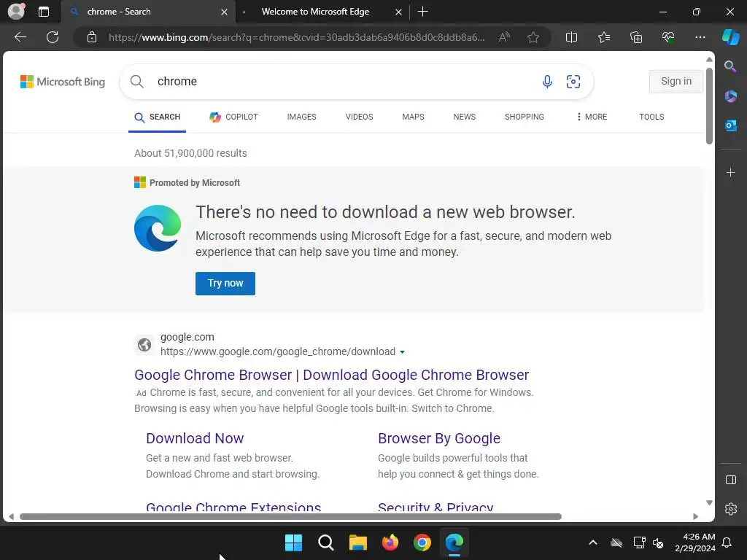Viewport: 747px width, 560px height.
Task: Launch Firefox from taskbar
Action: [x=390, y=542]
